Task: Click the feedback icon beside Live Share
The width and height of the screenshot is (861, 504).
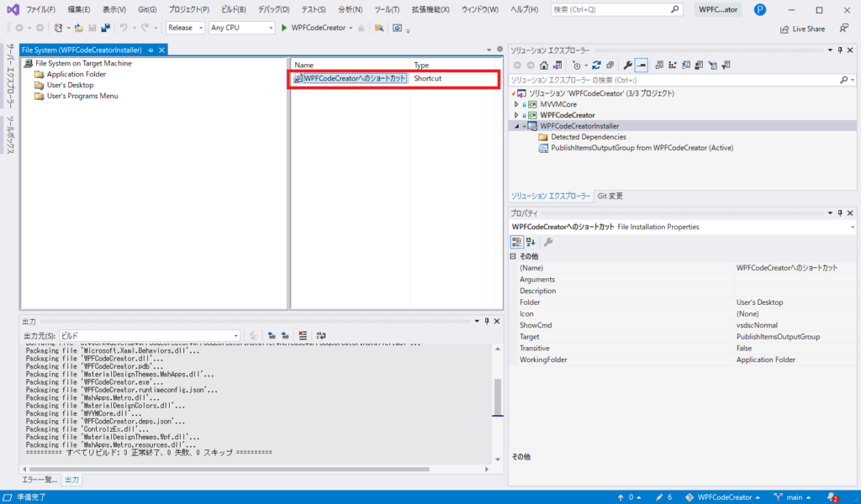Action: (844, 29)
